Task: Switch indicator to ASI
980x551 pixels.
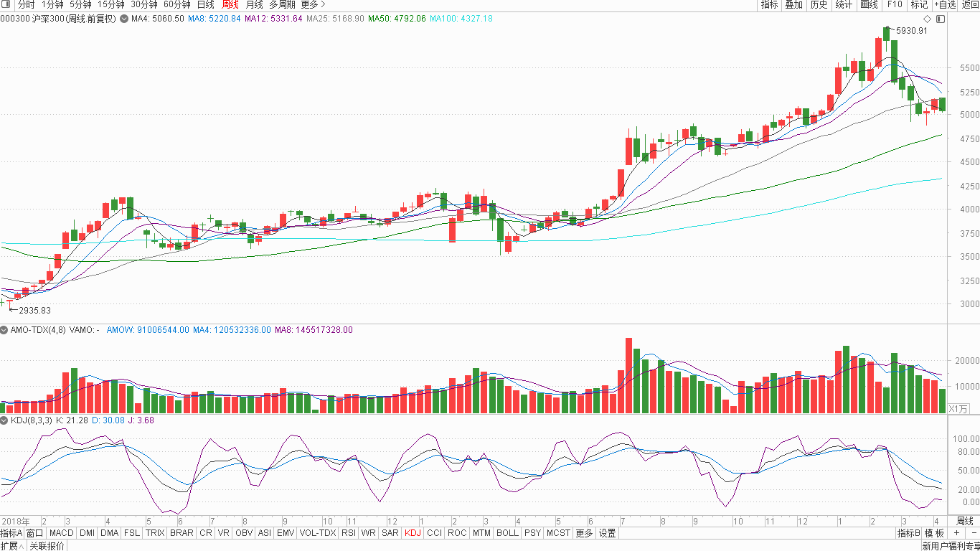Action: tap(265, 533)
